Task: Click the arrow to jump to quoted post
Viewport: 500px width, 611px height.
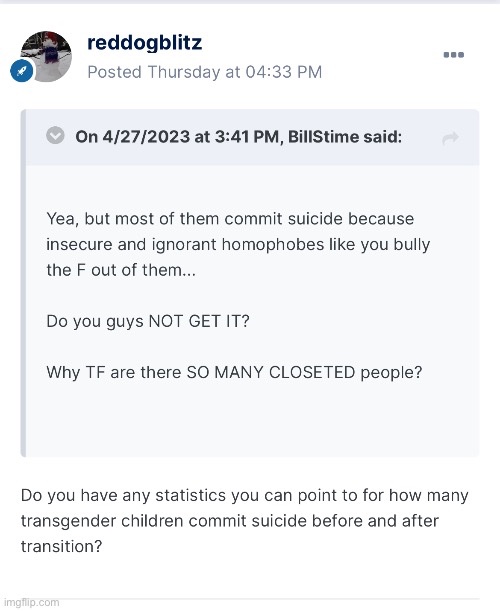Action: pyautogui.click(x=451, y=138)
